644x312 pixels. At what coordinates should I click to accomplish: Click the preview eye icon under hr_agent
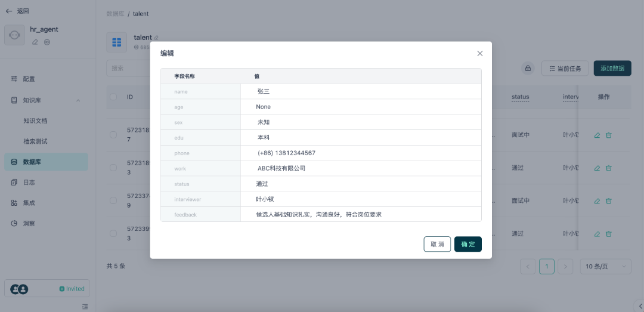click(47, 42)
